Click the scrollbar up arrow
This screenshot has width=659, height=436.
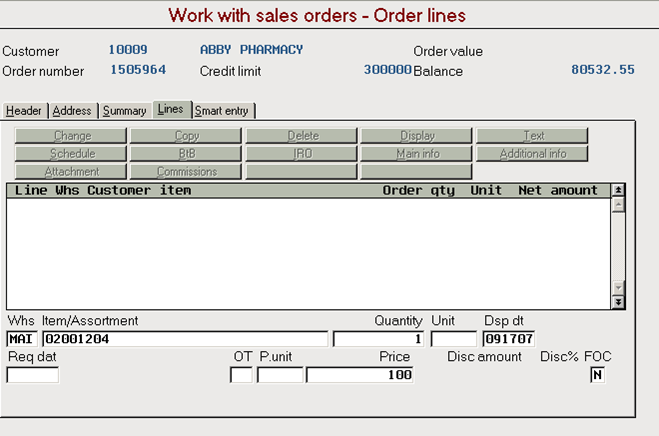tap(618, 205)
